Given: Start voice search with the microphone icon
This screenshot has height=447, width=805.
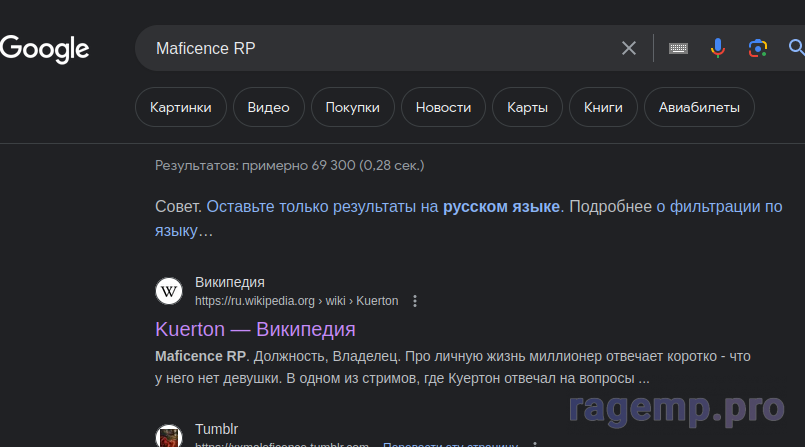Looking at the screenshot, I should (718, 48).
